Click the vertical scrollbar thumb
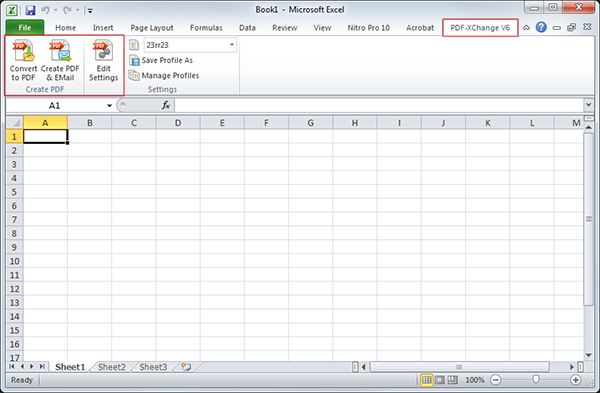 pyautogui.click(x=589, y=219)
